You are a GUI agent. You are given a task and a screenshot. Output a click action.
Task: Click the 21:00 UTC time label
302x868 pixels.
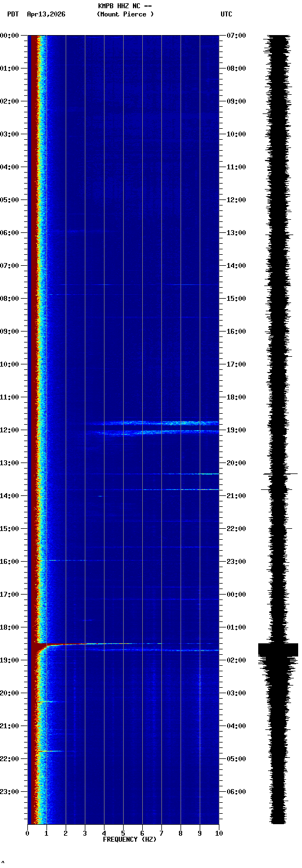[236, 496]
